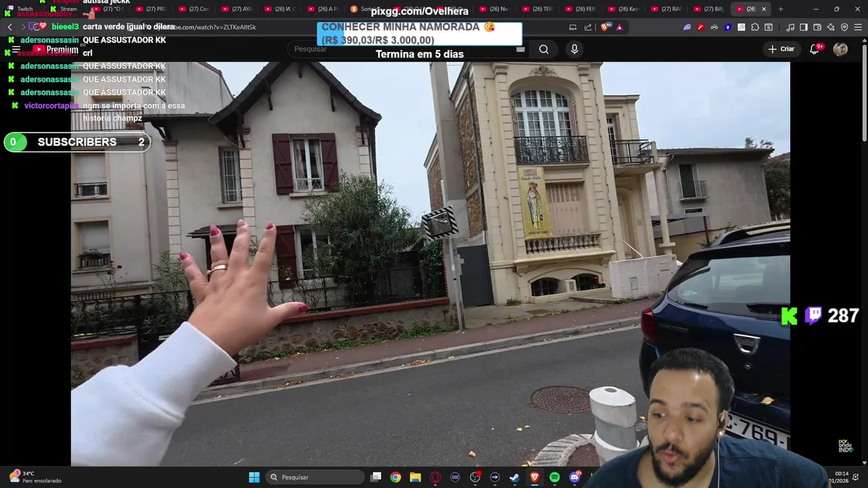Open Task View from the taskbar
This screenshot has height=488, width=868.
pyautogui.click(x=376, y=477)
